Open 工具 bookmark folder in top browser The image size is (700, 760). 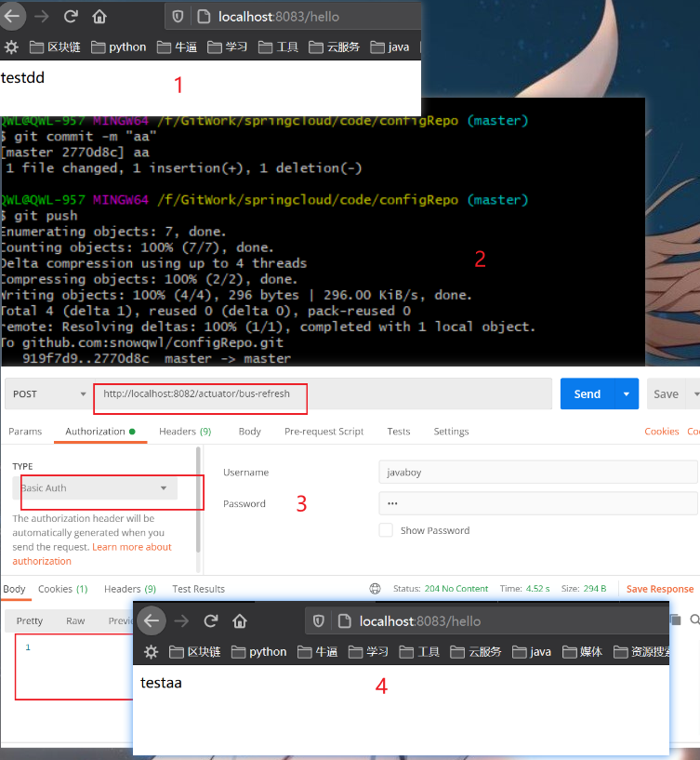(278, 47)
